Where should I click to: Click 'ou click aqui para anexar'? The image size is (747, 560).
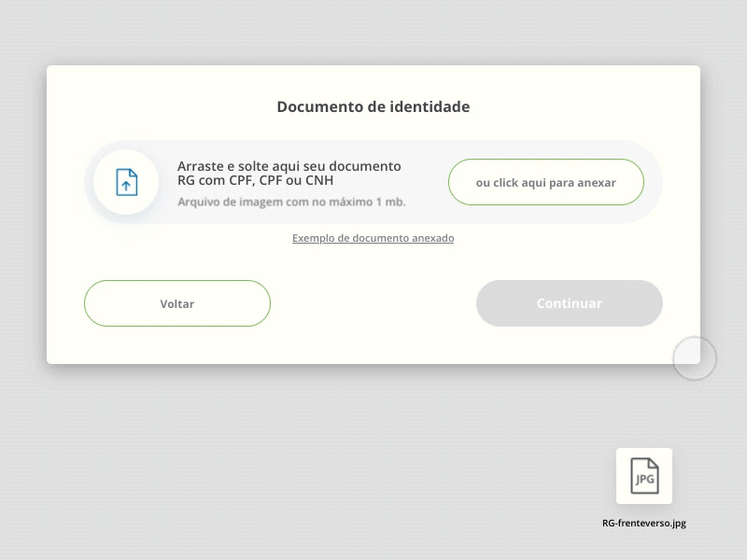(545, 182)
